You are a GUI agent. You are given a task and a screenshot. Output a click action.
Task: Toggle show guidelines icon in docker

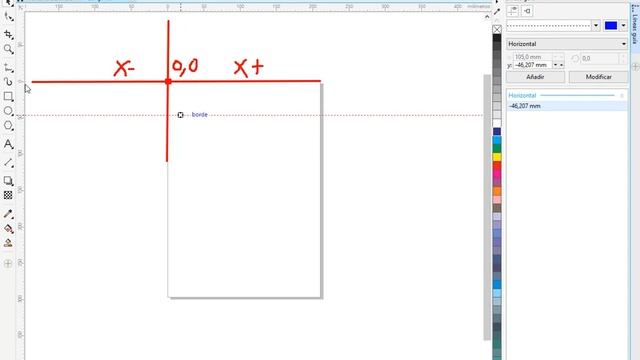[x=513, y=11]
